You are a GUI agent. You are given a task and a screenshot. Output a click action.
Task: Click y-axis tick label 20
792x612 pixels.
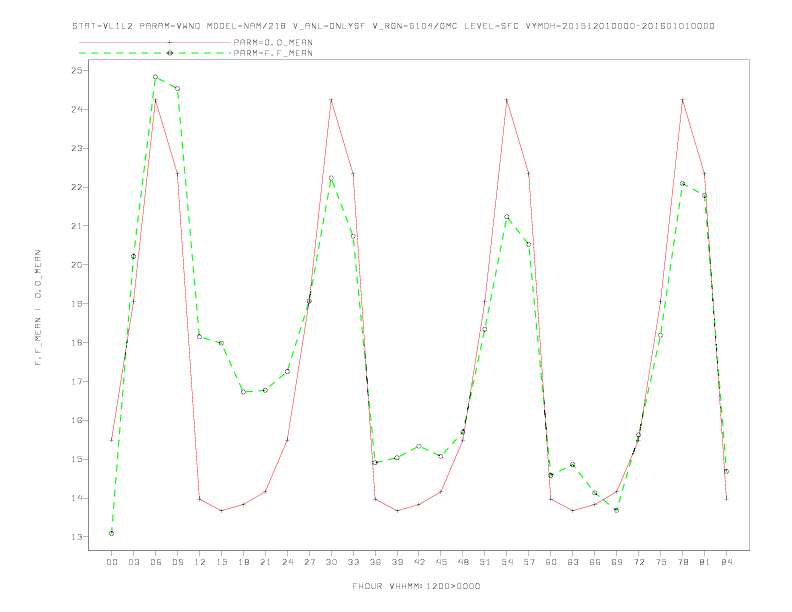point(77,265)
